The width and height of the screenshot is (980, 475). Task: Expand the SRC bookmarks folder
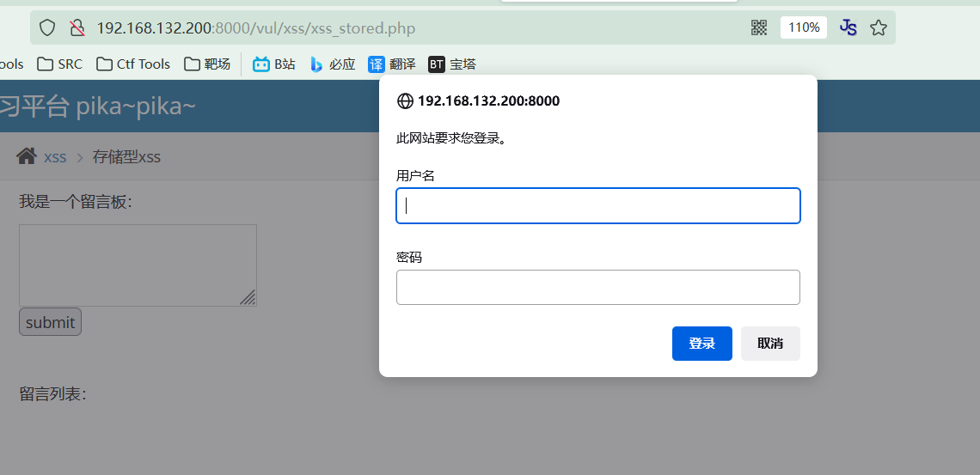tap(60, 64)
